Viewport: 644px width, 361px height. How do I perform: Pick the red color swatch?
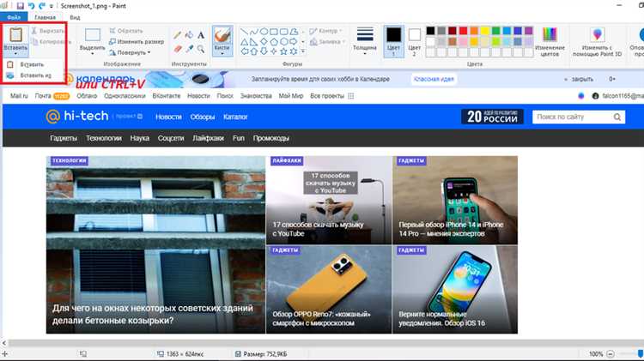pos(463,31)
